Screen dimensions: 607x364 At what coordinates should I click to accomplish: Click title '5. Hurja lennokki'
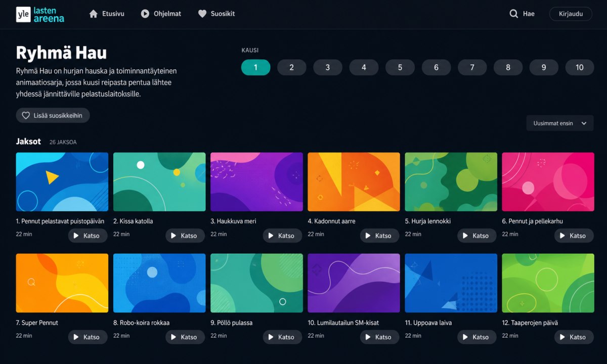428,221
